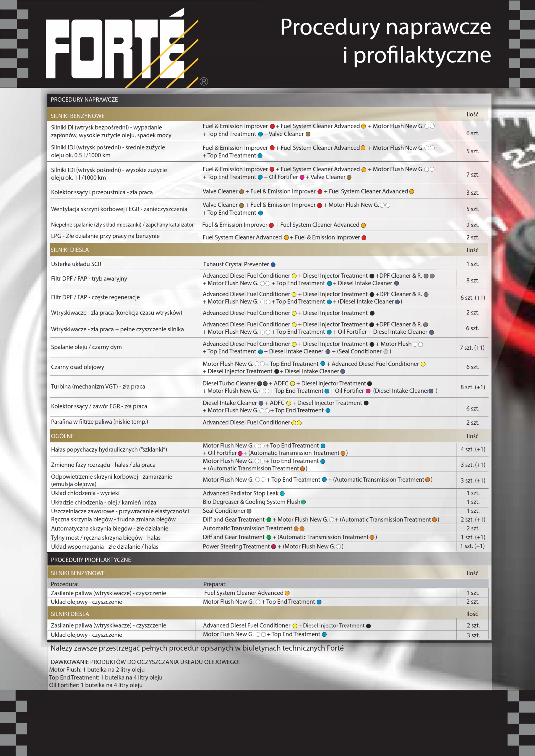Image resolution: width=535 pixels, height=756 pixels.
Task: Click green dot after Bio Degreaser & Cooling System Flush
Action: [304, 502]
